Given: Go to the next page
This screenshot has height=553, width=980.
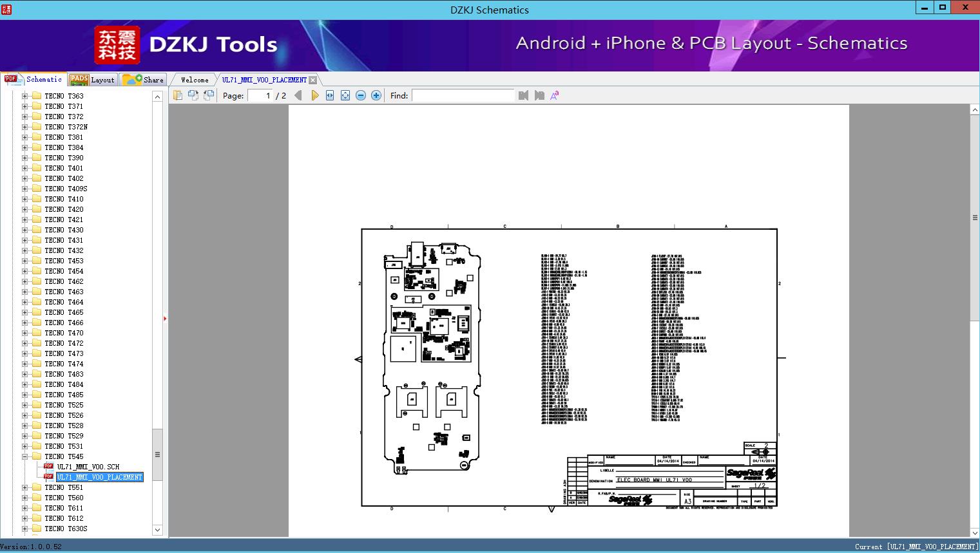Looking at the screenshot, I should point(314,95).
